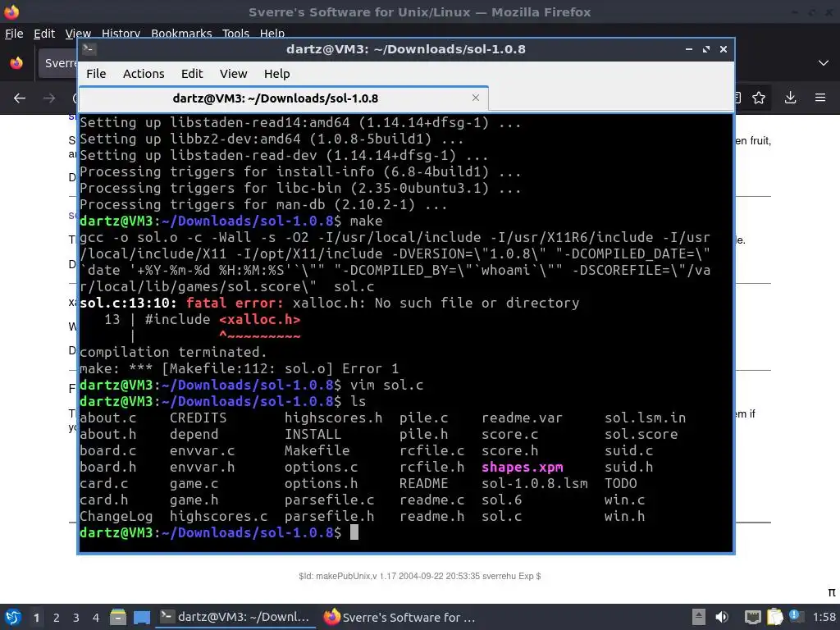Image resolution: width=840 pixels, height=630 pixels.
Task: Open Firefox File menu
Action: (x=14, y=33)
